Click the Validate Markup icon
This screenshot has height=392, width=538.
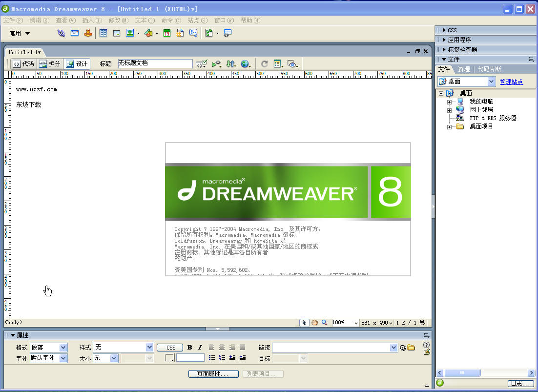(216, 64)
